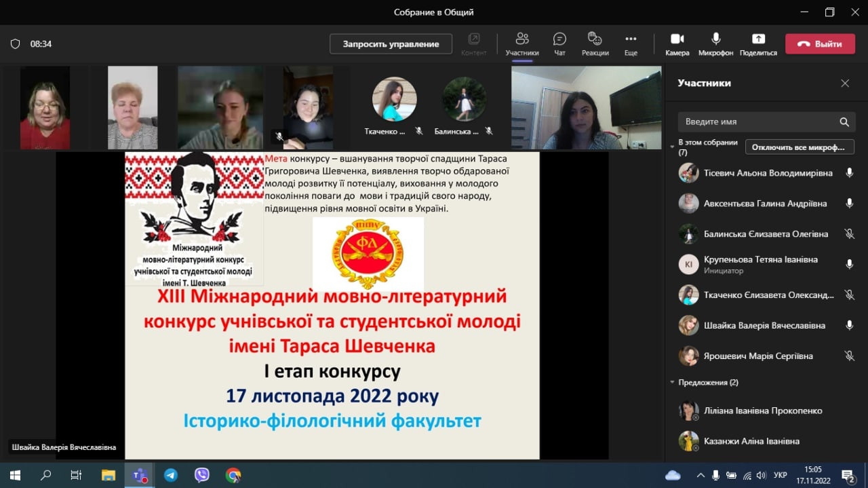Click the 'Швайка Валерія Вячеславівна' presenter label
Viewport: 868px width, 488px height.
click(x=64, y=447)
